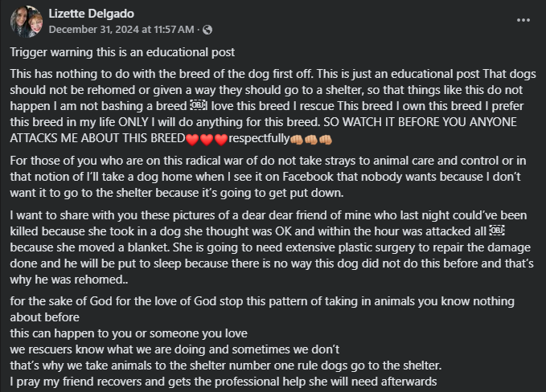This screenshot has width=546, height=392.
Task: Click the first fist bump emoji
Action: [x=297, y=140]
